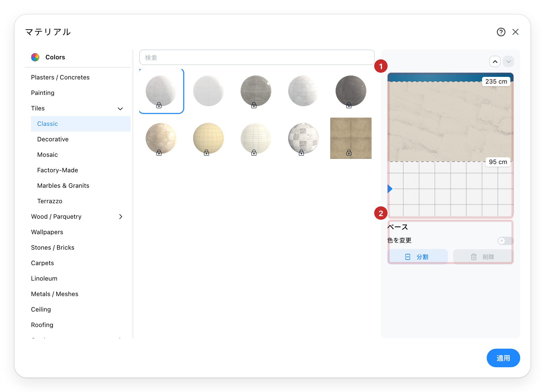Click the 235 cm height label
This screenshot has width=545, height=392.
[x=496, y=81]
